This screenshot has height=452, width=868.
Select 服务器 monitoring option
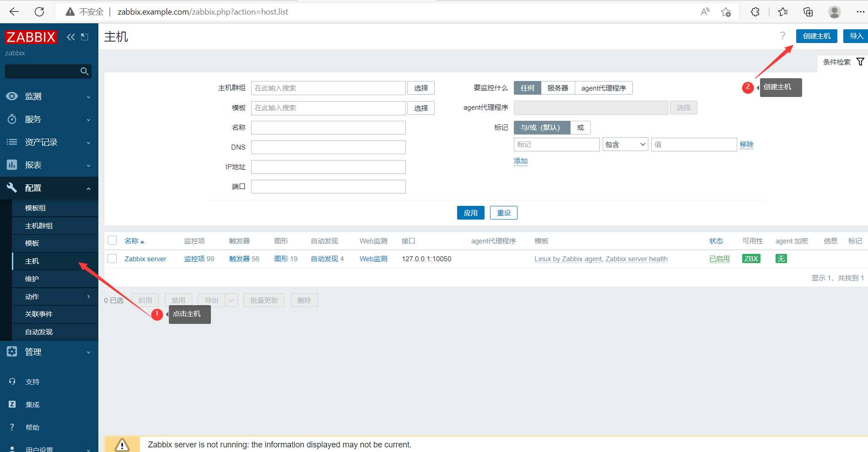tap(558, 88)
